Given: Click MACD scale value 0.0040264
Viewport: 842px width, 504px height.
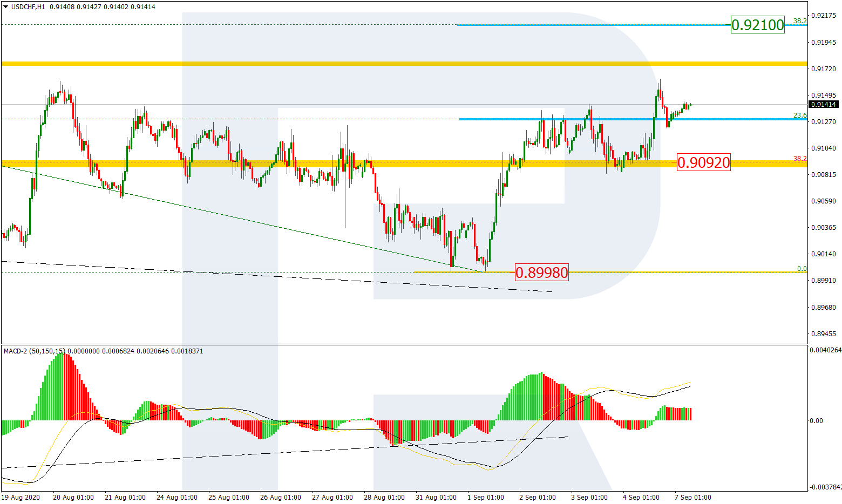Looking at the screenshot, I should 825,350.
